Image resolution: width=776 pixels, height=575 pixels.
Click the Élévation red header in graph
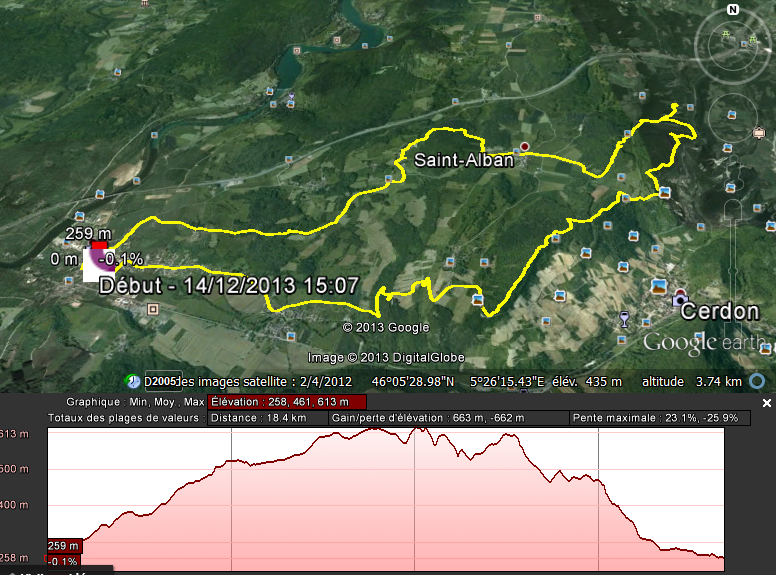coord(280,402)
